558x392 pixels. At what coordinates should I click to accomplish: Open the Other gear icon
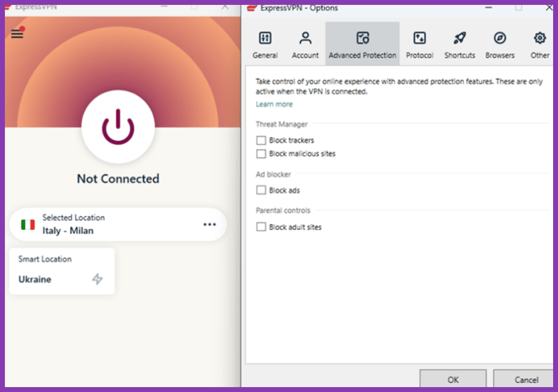pos(539,38)
